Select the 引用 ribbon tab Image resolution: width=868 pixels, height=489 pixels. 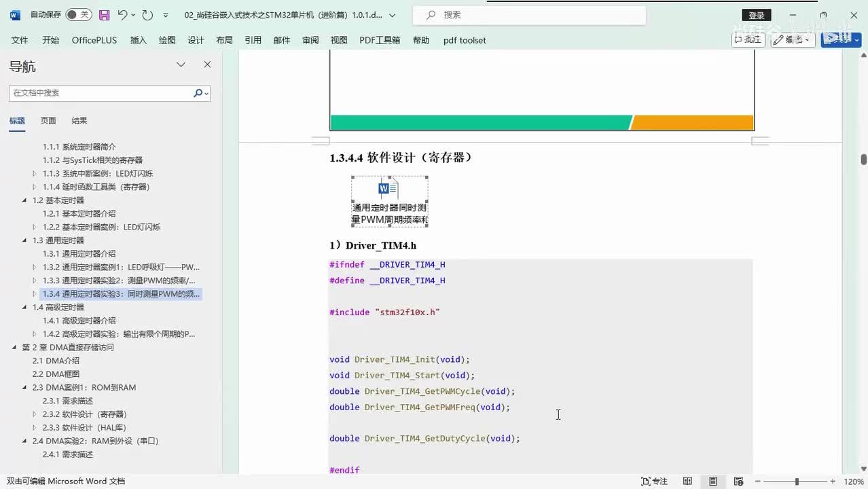click(x=253, y=40)
